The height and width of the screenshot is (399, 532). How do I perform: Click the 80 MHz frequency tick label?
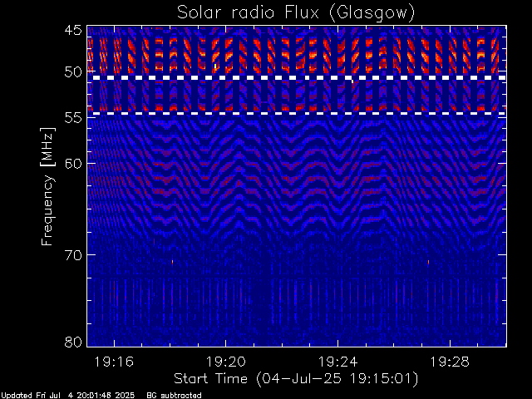pyautogui.click(x=73, y=341)
